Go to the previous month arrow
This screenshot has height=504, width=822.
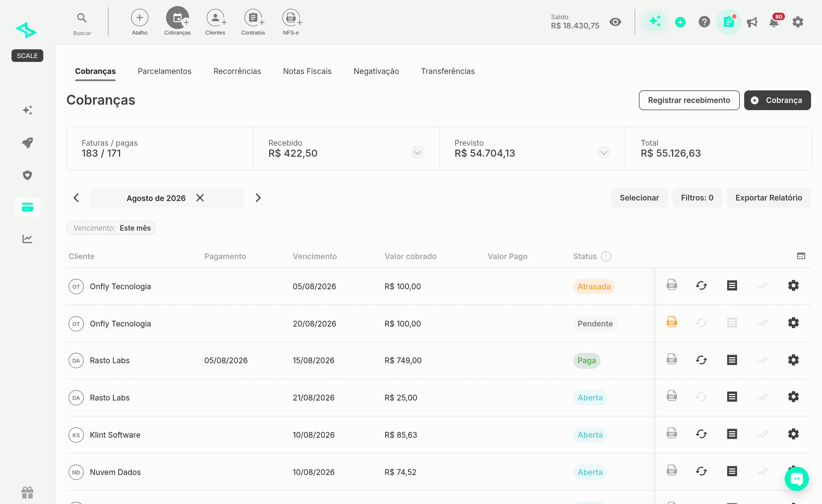(x=76, y=198)
